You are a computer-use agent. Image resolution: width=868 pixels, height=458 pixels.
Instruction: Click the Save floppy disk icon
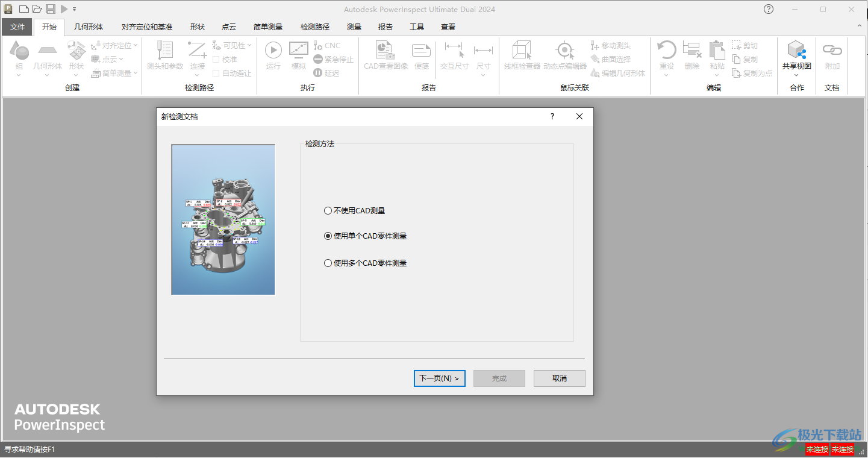click(51, 9)
